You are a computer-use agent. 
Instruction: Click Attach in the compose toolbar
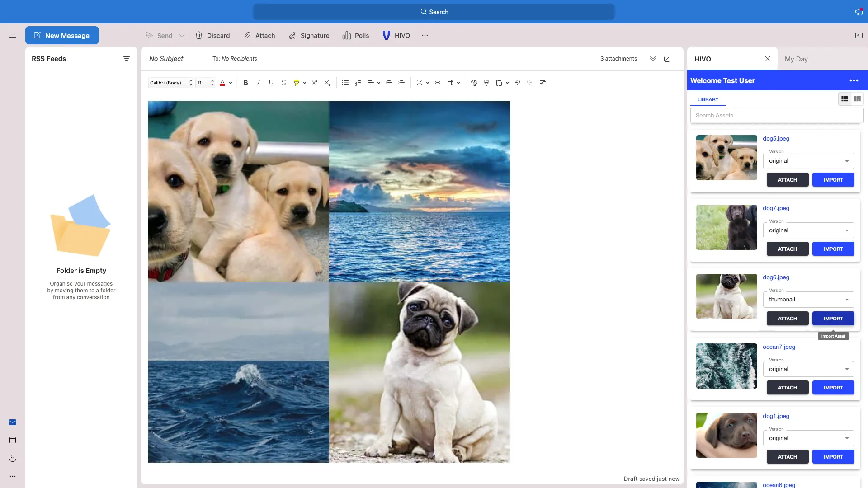tap(259, 35)
